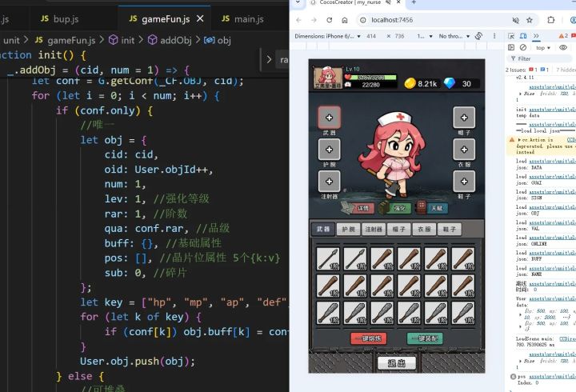This screenshot has width=576, height=392.
Task: Open the No throttling dropdown
Action: (454, 36)
